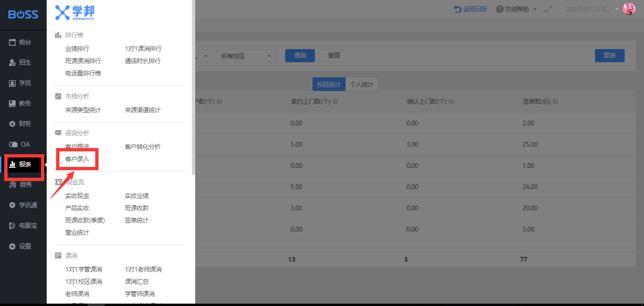Open the 电服宝 sidebar section

(x=23, y=225)
